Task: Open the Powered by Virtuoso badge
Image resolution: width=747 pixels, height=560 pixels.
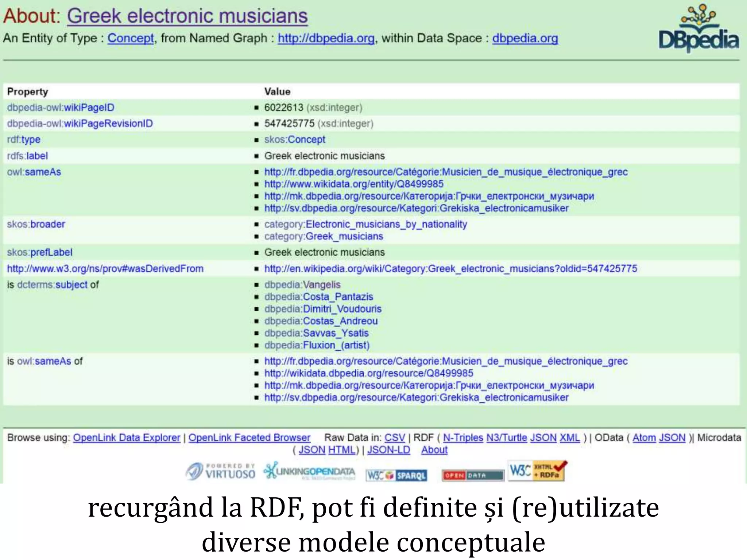Action: (220, 471)
